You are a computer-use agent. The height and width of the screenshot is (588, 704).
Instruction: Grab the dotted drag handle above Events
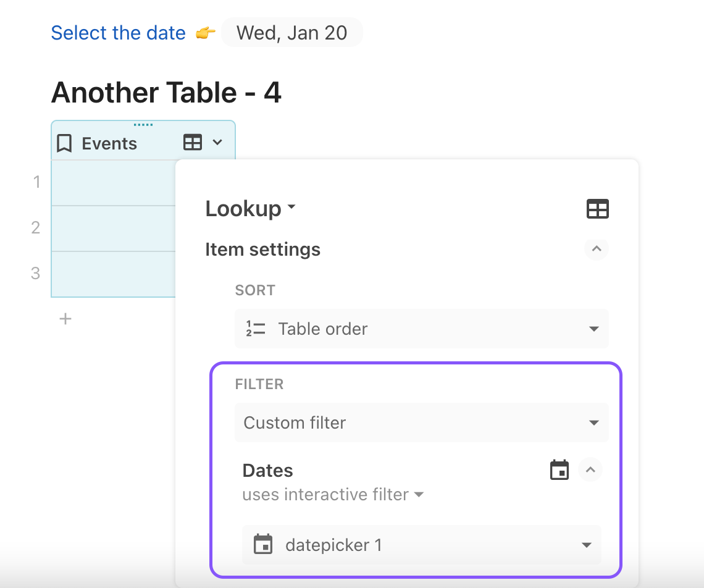143,125
